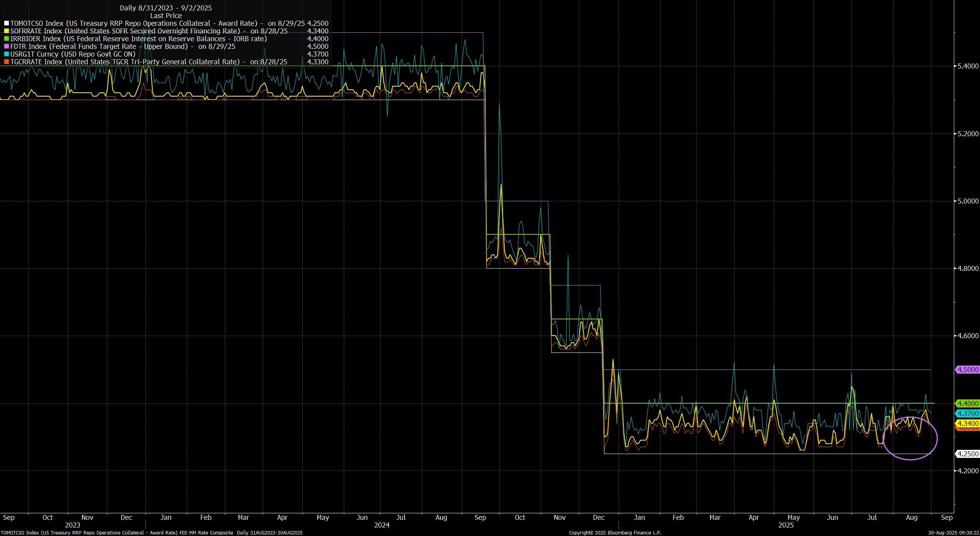Click the orange TGCRRATE legend swatch
The height and width of the screenshot is (536, 980).
click(7, 62)
